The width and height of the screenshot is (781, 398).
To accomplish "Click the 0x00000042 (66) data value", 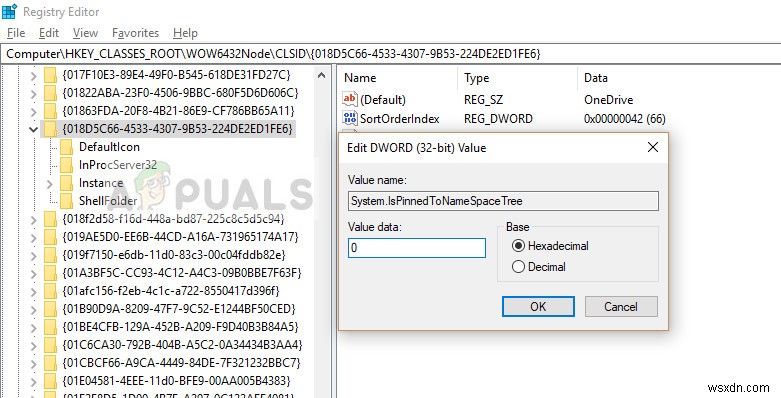I will coord(625,119).
